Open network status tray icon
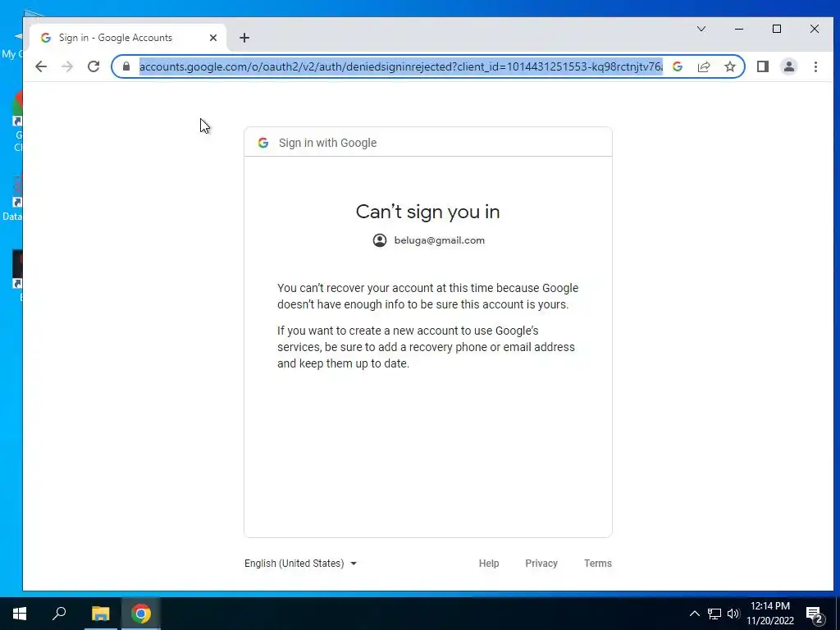The width and height of the screenshot is (840, 630). click(714, 614)
